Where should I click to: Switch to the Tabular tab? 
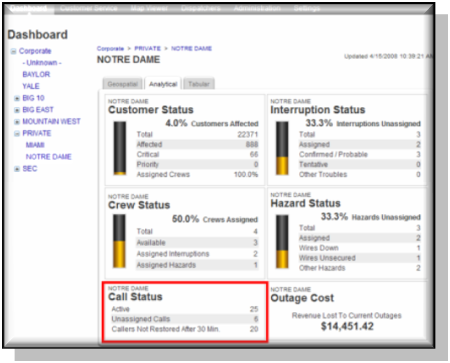pyautogui.click(x=199, y=84)
